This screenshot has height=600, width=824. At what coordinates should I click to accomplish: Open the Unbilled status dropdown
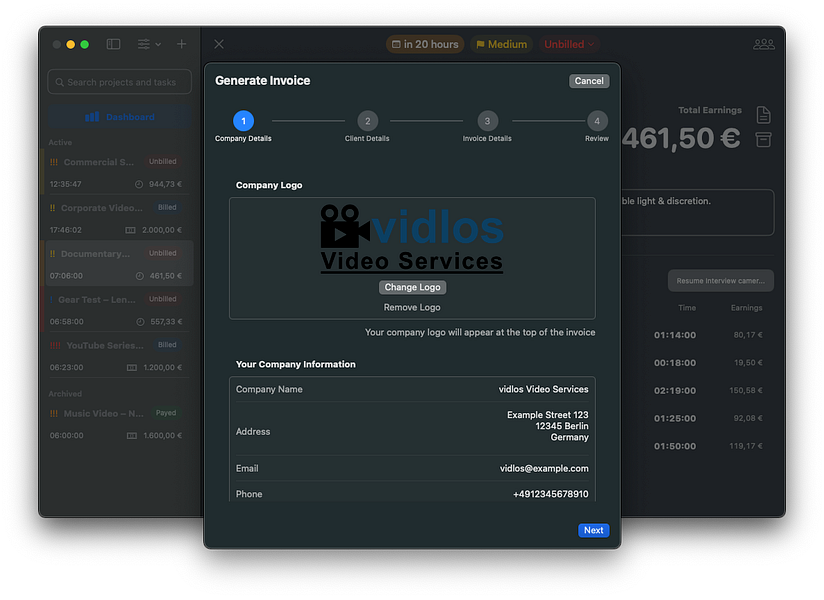(x=569, y=44)
